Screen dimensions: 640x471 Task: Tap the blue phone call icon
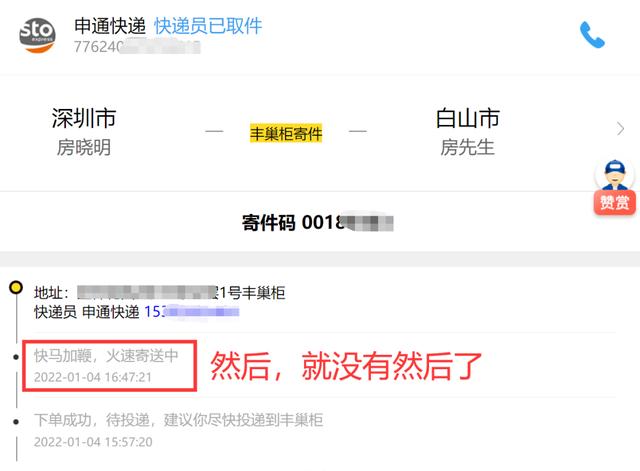[592, 35]
